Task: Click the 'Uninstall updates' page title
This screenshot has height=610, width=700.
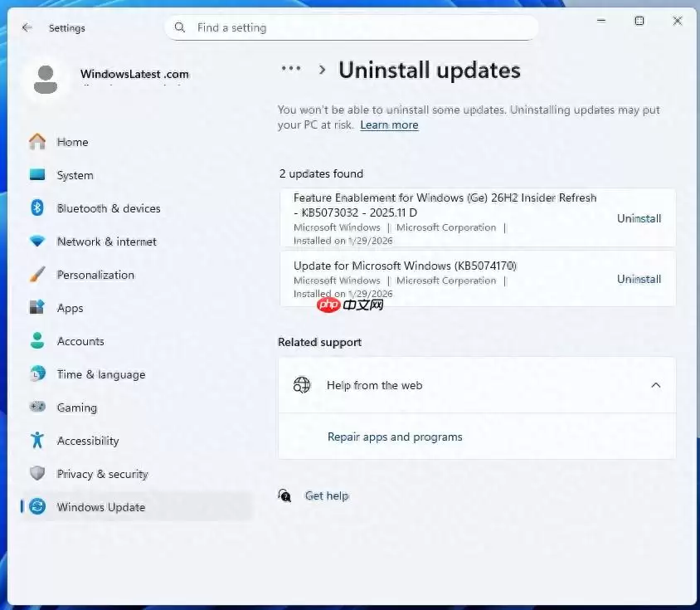Action: pos(430,71)
